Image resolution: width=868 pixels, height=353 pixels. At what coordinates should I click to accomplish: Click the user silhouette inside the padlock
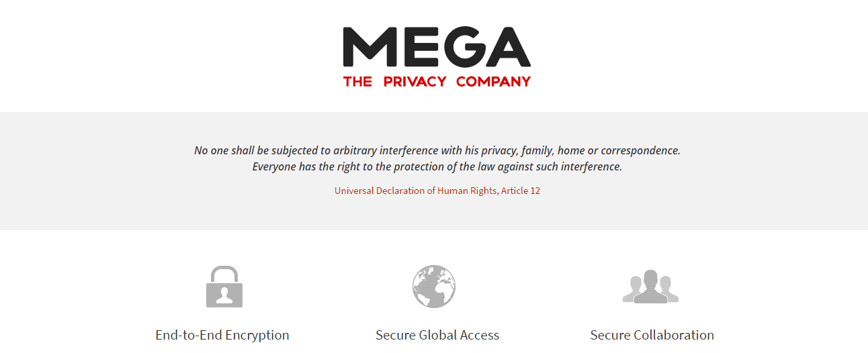(224, 296)
